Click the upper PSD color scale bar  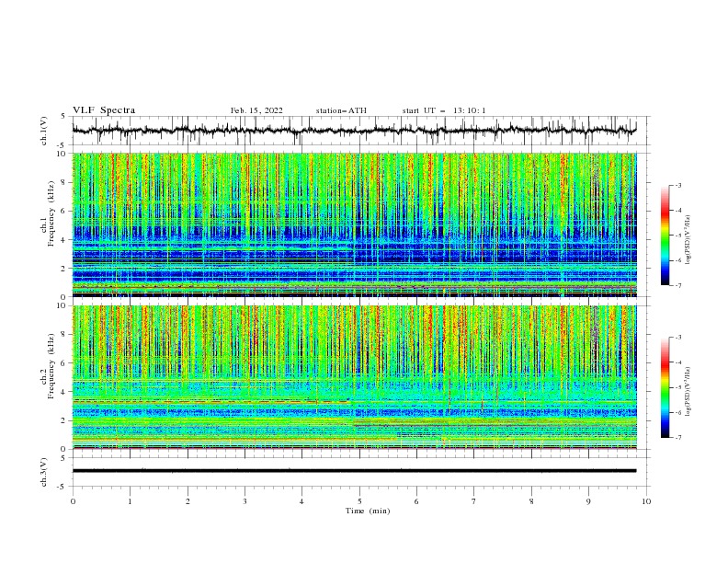point(665,236)
